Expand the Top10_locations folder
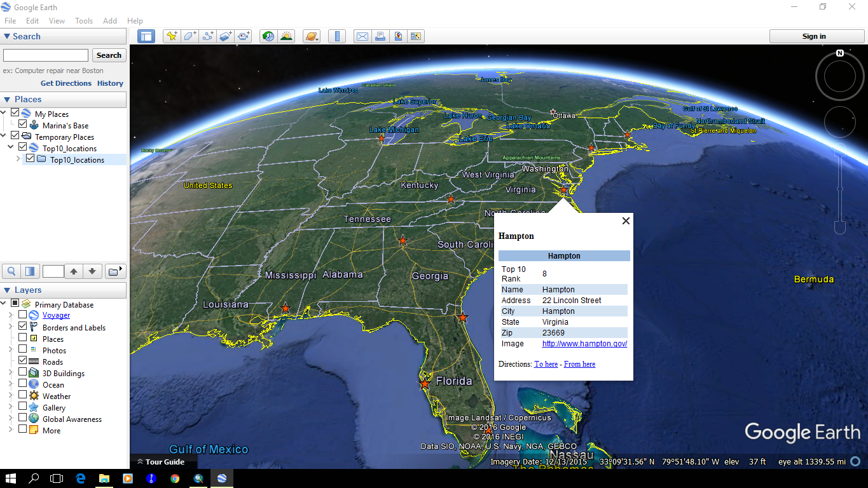Screen dimensions: 868x488 [19, 159]
